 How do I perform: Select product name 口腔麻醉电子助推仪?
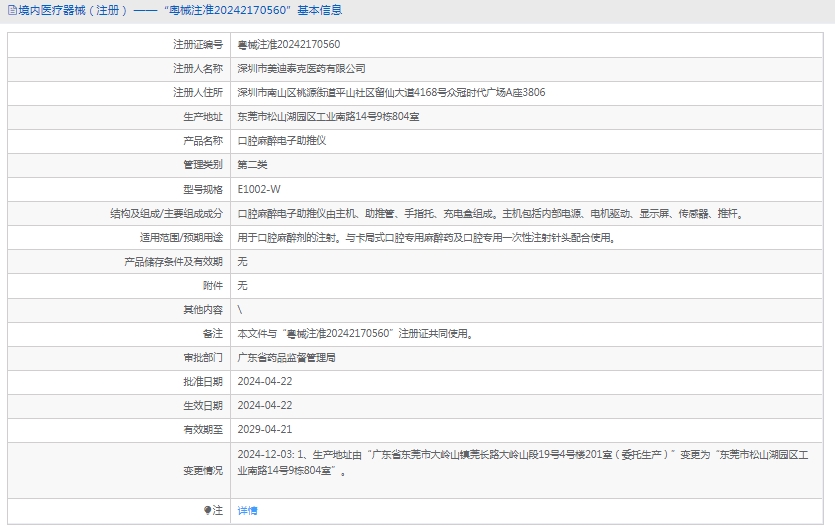click(x=281, y=141)
